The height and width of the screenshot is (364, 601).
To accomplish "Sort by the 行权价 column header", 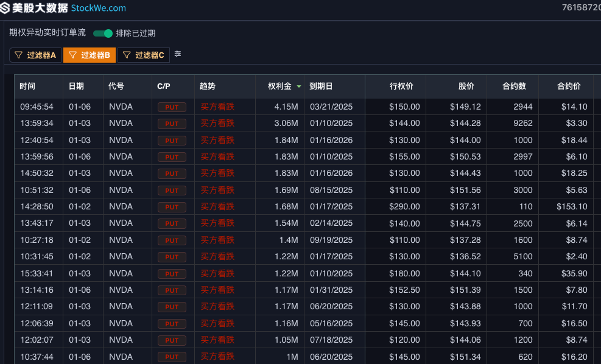I will point(401,86).
